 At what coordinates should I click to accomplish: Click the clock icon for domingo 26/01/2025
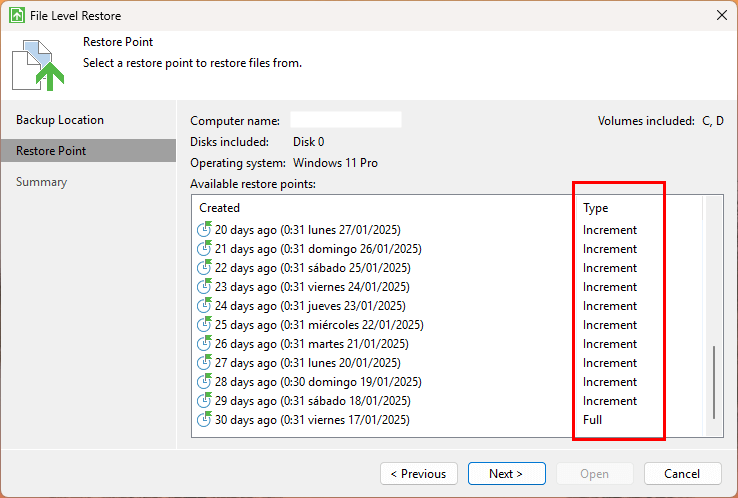pos(205,249)
